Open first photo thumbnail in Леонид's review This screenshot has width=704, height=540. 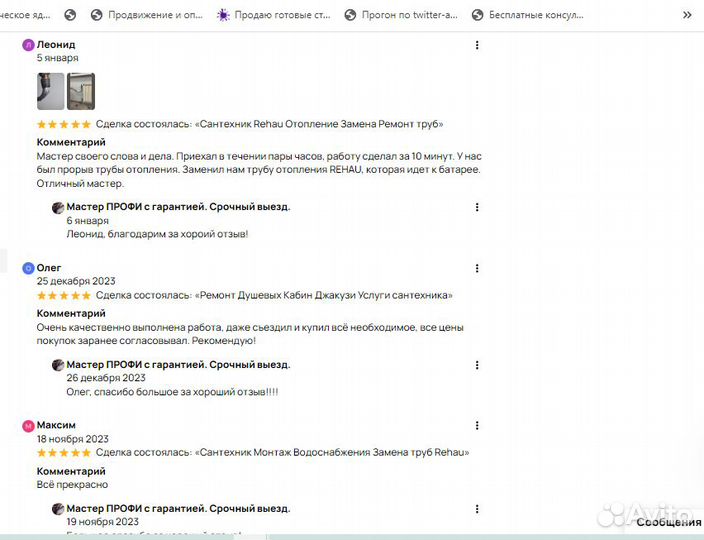[50, 91]
